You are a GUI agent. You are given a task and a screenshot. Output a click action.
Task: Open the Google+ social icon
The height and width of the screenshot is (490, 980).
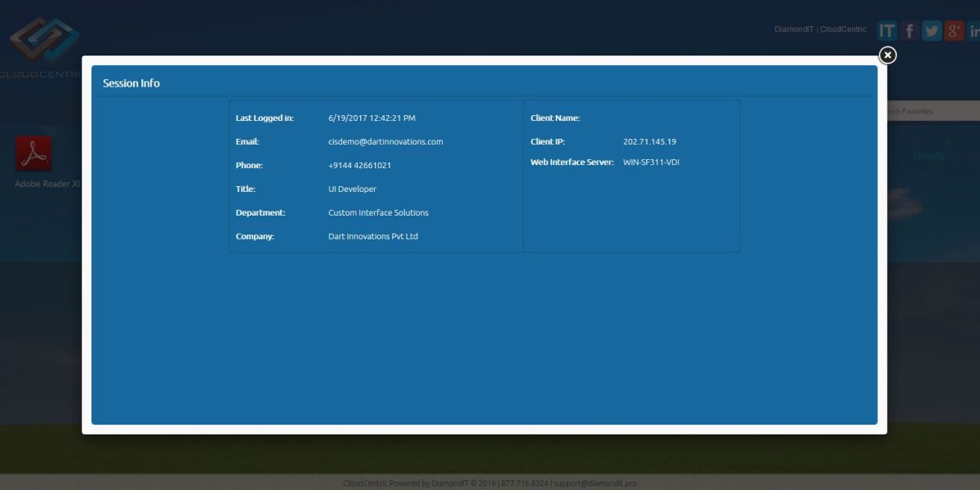pyautogui.click(x=953, y=30)
